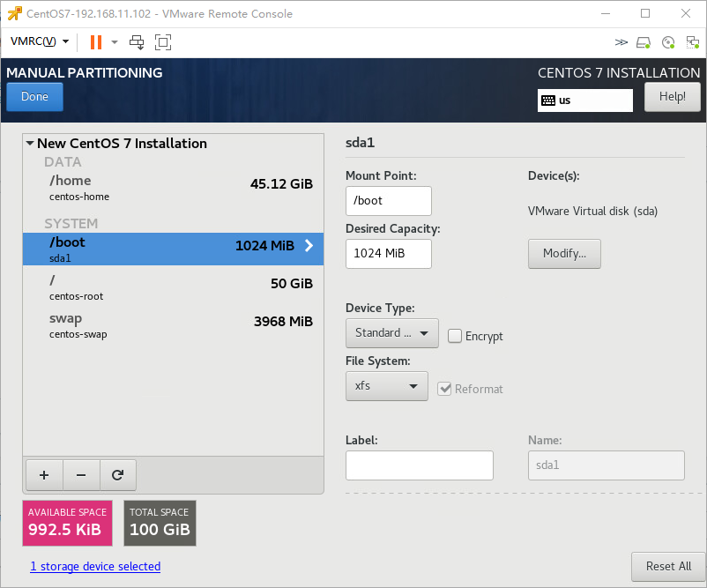
Task: Open the Help! button
Action: click(672, 96)
